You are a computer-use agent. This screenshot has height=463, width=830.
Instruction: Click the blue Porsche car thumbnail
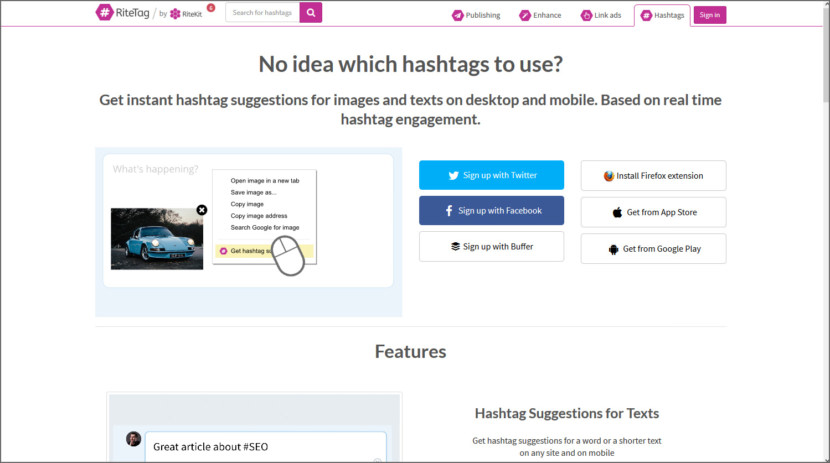click(157, 239)
